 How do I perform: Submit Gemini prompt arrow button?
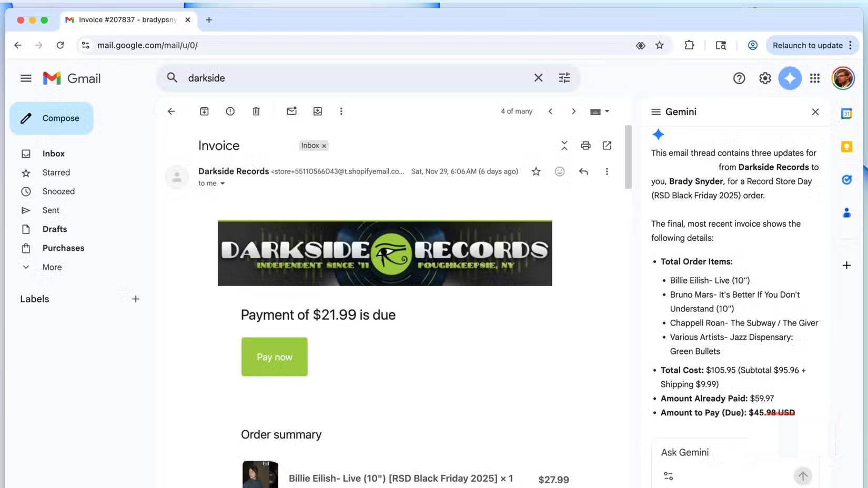tap(803, 476)
